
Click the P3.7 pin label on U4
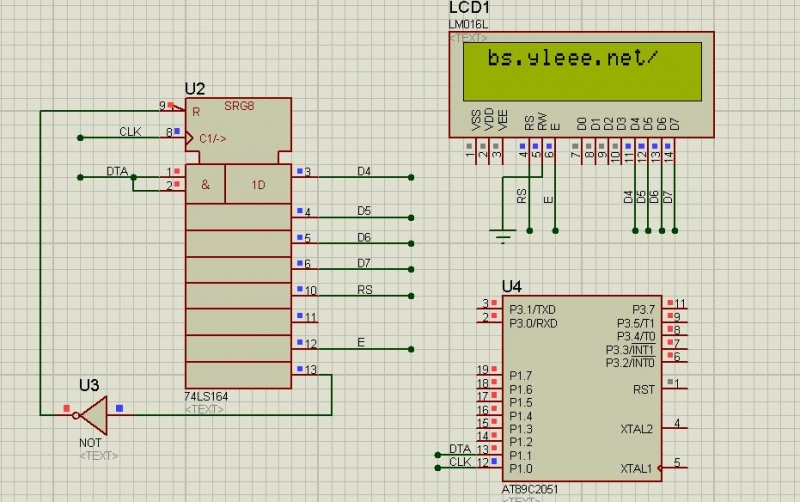pyautogui.click(x=643, y=308)
